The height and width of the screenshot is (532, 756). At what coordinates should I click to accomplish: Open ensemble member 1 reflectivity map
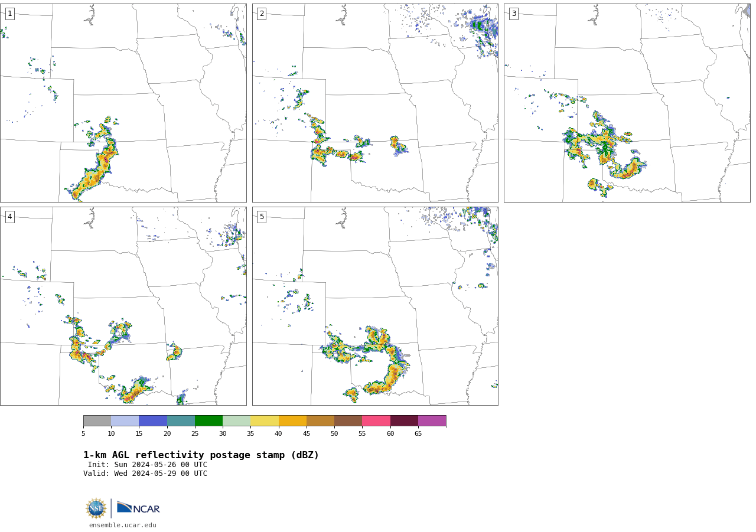coord(123,103)
